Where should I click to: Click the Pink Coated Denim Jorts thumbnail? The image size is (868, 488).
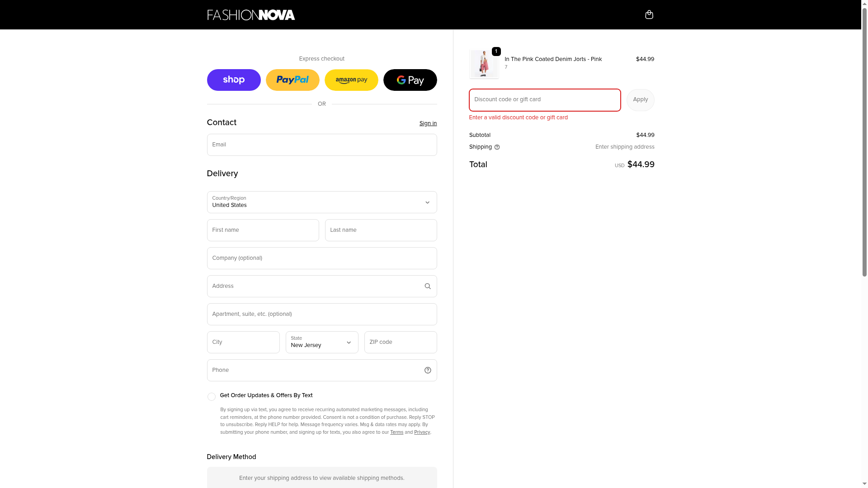coord(484,64)
